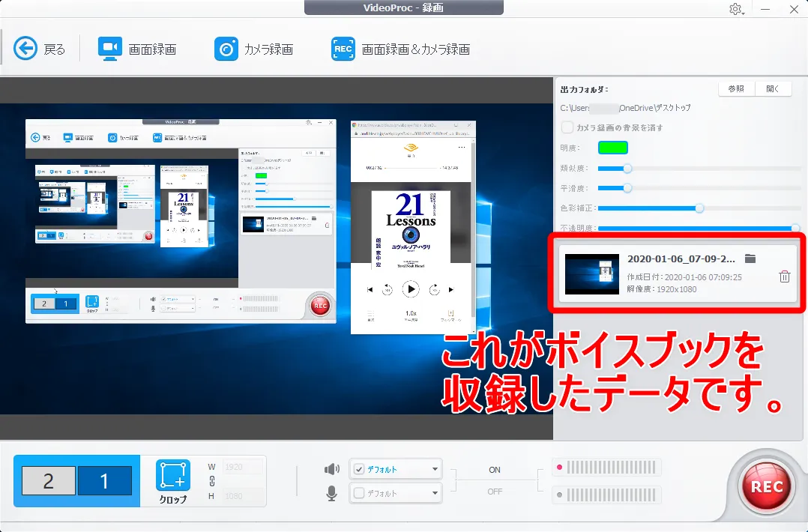Select 画面録画 screen recording mode
The image size is (808, 532).
tap(136, 49)
